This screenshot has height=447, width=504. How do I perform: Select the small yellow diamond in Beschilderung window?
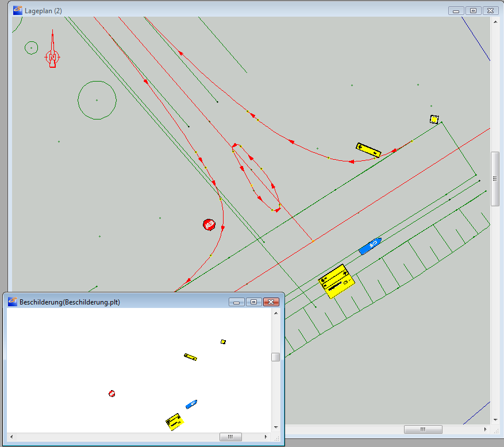223,342
